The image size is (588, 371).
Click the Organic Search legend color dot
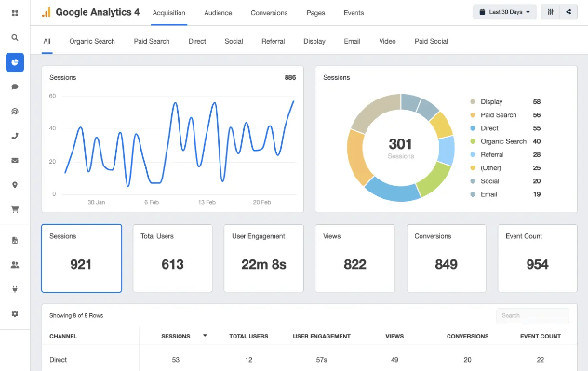point(473,141)
